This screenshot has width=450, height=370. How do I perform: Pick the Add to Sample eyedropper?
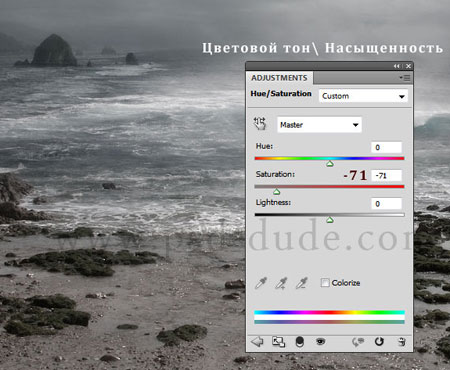(281, 283)
